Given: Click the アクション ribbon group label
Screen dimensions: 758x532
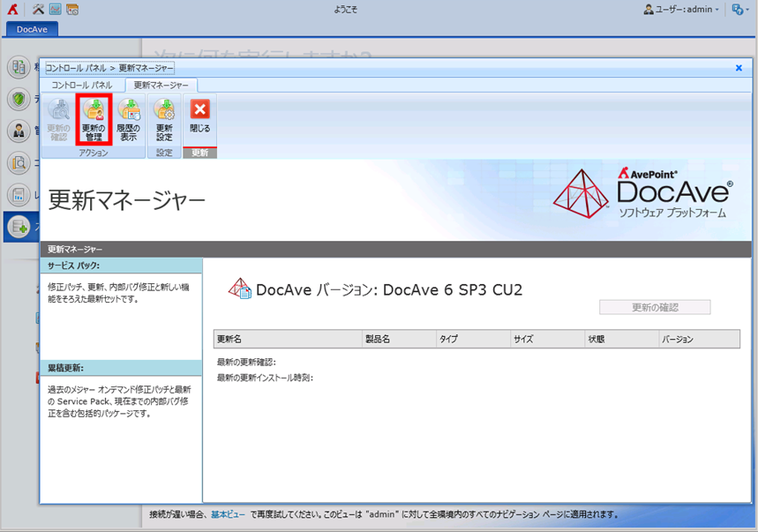Looking at the screenshot, I should (94, 153).
